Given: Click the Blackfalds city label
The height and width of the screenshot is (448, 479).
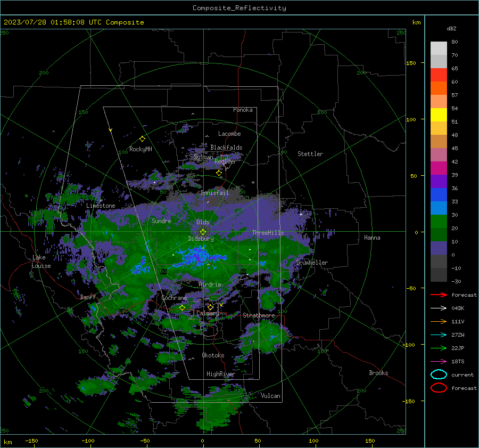Looking at the screenshot, I should (226, 148).
